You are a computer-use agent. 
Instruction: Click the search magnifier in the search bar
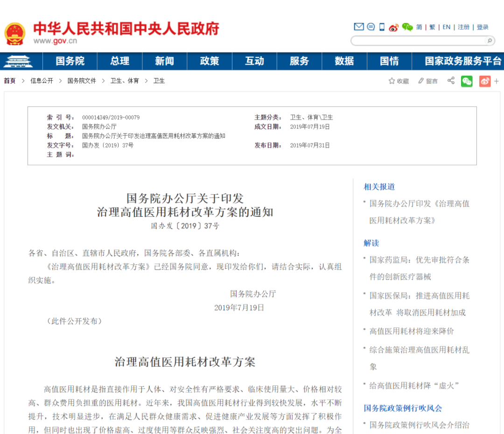[490, 41]
